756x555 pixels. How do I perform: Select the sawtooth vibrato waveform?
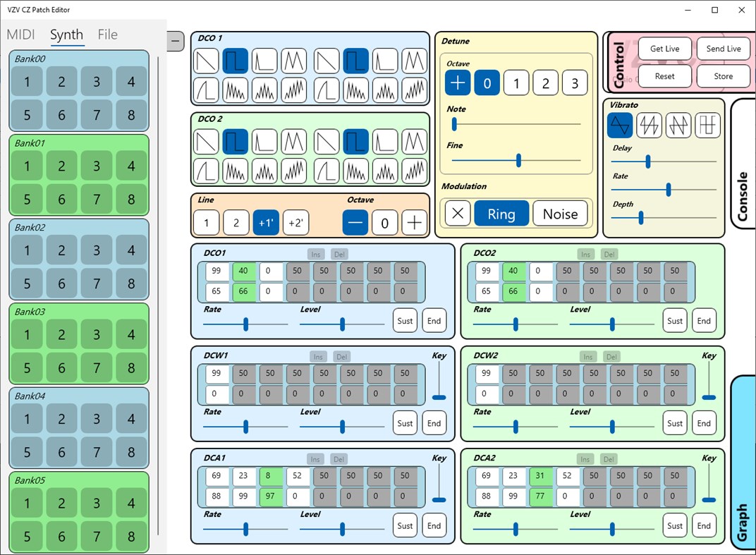[650, 125]
